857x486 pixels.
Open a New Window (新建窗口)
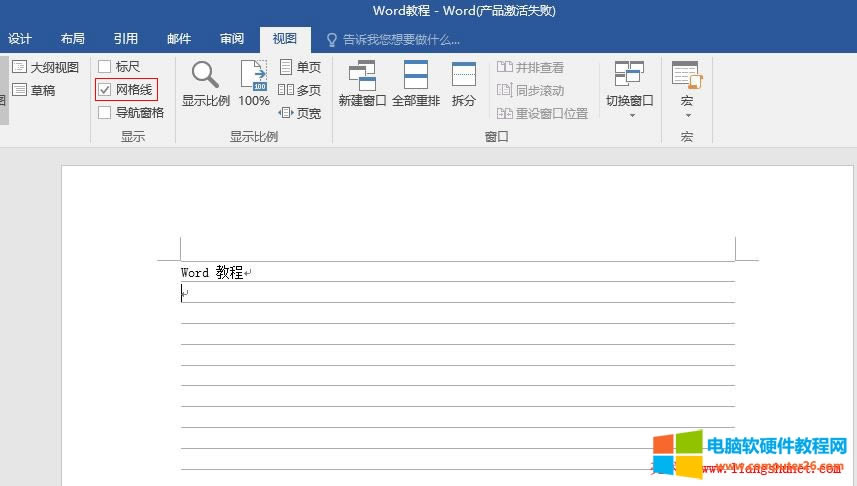[362, 77]
